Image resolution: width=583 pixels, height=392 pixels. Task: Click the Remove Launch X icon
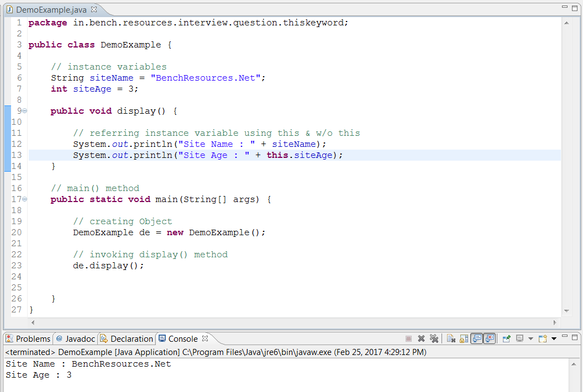pyautogui.click(x=421, y=338)
